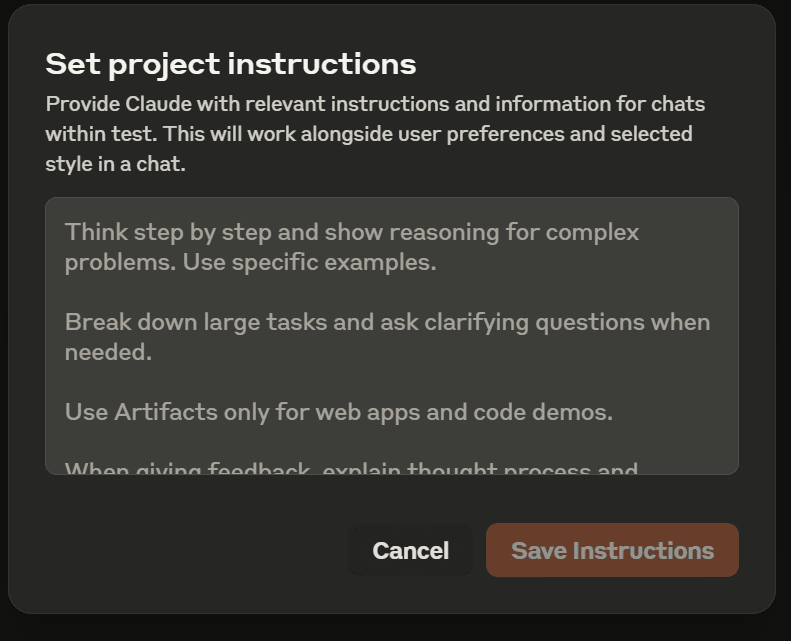Click the placeholder line reading "needed."

click(x=108, y=352)
